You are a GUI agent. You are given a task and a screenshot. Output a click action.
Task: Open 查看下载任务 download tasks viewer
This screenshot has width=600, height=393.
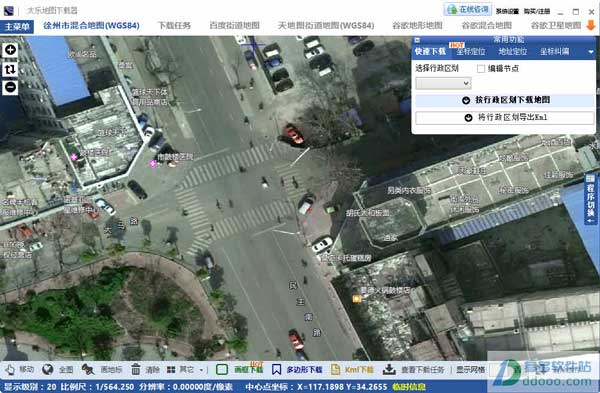(413, 370)
